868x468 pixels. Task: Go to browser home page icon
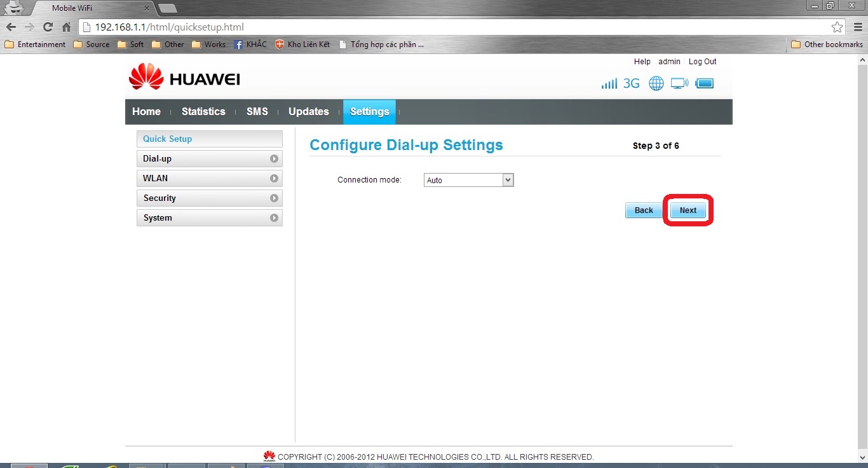(x=66, y=27)
